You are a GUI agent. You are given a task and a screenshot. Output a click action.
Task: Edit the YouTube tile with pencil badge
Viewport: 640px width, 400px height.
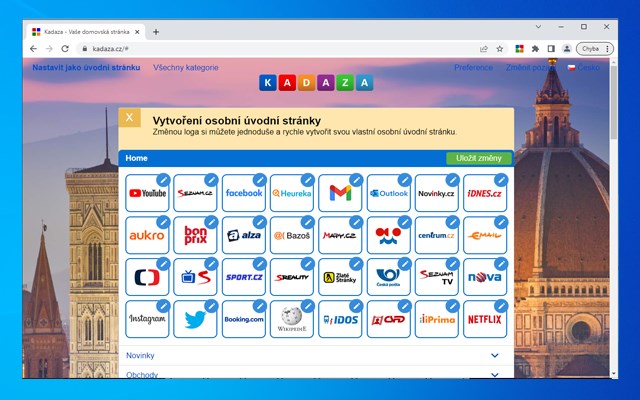[x=163, y=180]
